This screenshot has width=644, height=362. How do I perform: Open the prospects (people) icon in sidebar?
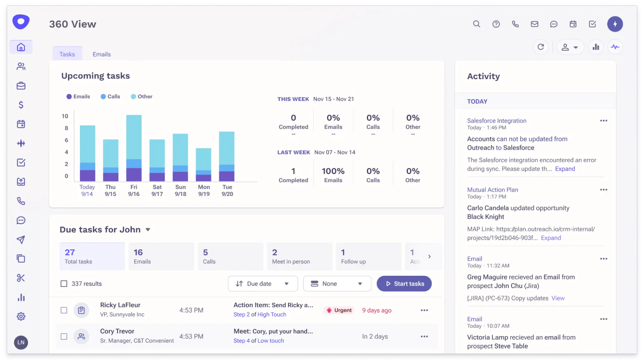(21, 66)
